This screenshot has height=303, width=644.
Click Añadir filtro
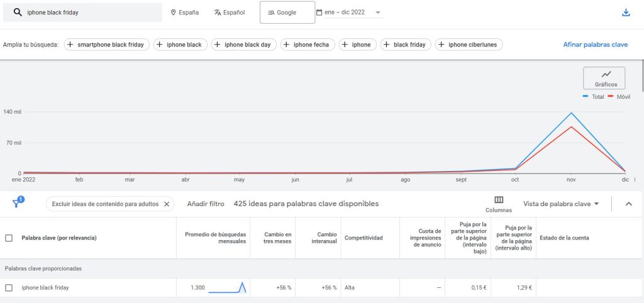tap(206, 204)
